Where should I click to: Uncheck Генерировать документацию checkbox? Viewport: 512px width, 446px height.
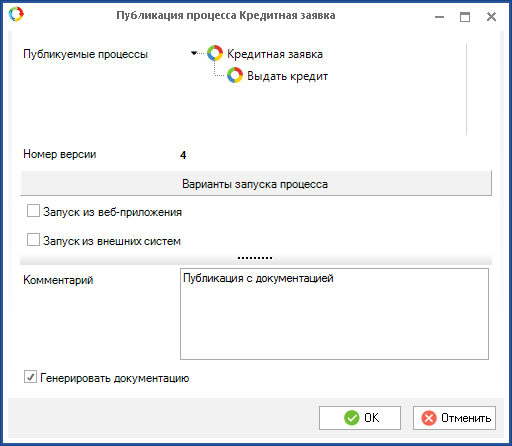pos(30,377)
